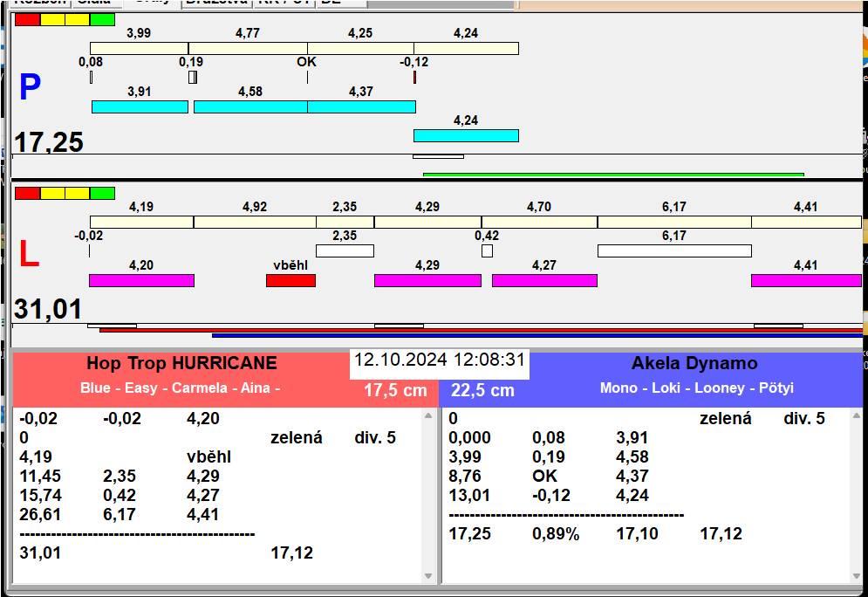The width and height of the screenshot is (868, 597).
Task: Click the 17,25 total time in lane P
Action: [49, 142]
